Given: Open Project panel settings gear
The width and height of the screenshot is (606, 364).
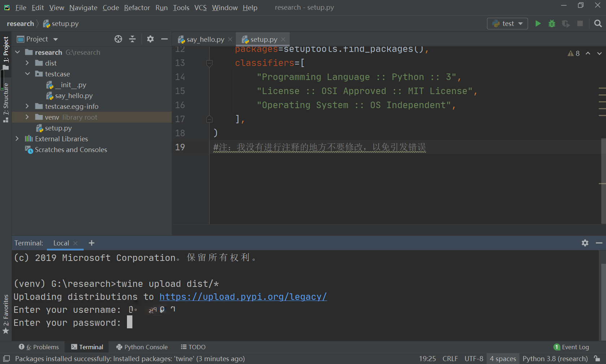Looking at the screenshot, I should tap(150, 39).
